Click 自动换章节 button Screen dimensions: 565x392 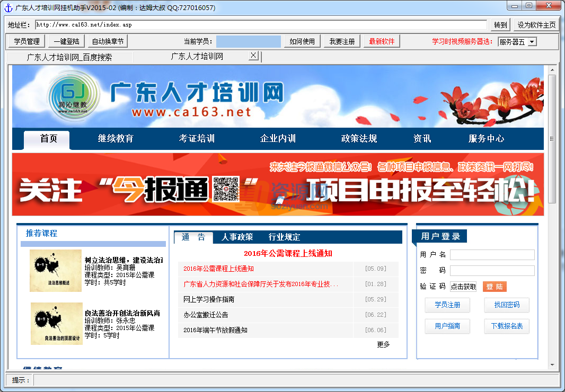108,41
